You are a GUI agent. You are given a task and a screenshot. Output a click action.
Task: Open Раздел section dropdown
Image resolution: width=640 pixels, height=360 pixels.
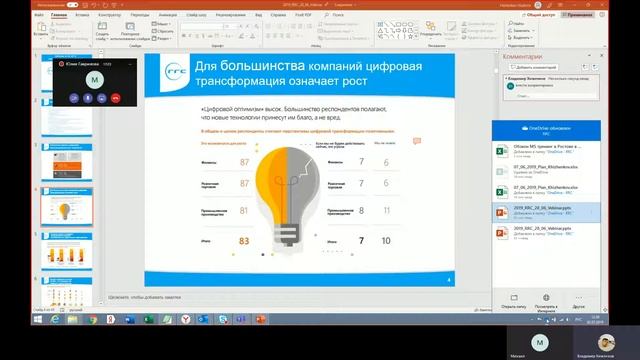[162, 38]
